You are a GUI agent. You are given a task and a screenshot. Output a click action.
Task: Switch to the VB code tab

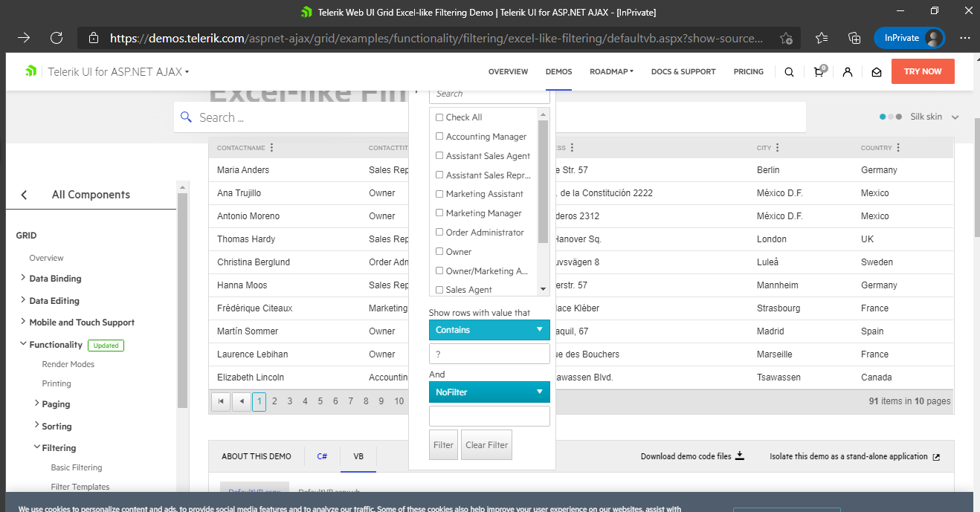(x=358, y=456)
